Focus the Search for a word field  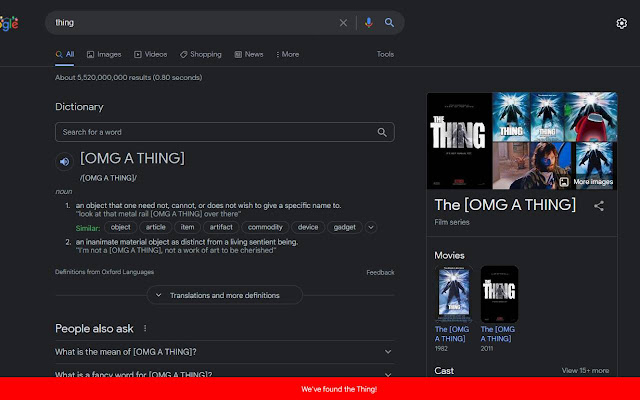(x=225, y=132)
